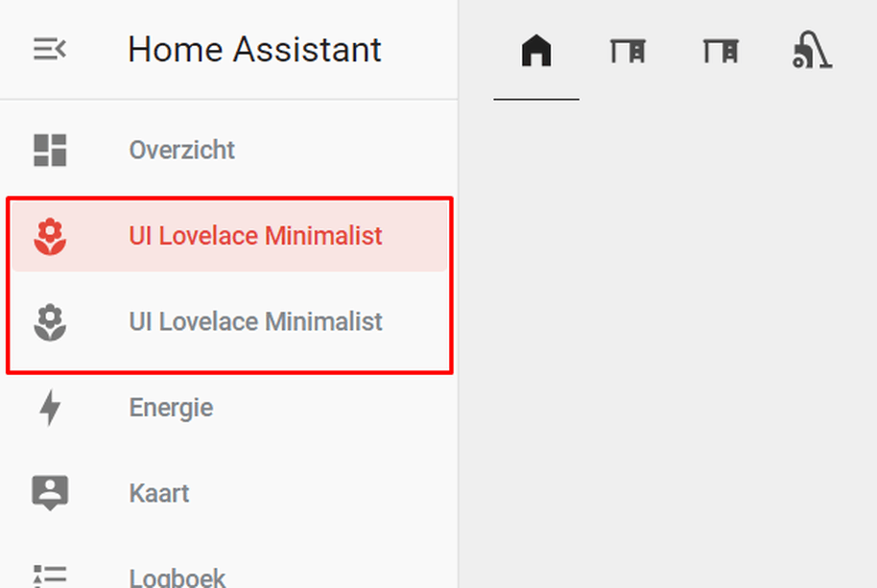Open the desk tab beside the vacuum tab
Screen dimensions: 877x588
pyautogui.click(x=721, y=50)
